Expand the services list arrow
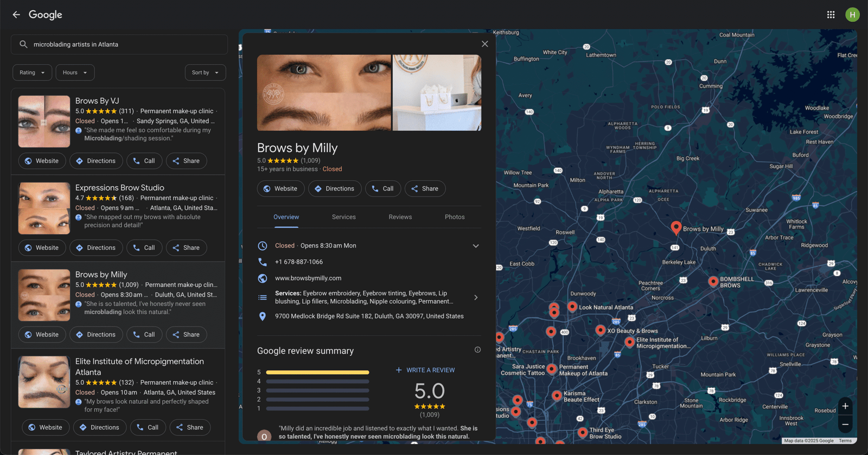This screenshot has height=455, width=868. click(x=476, y=298)
